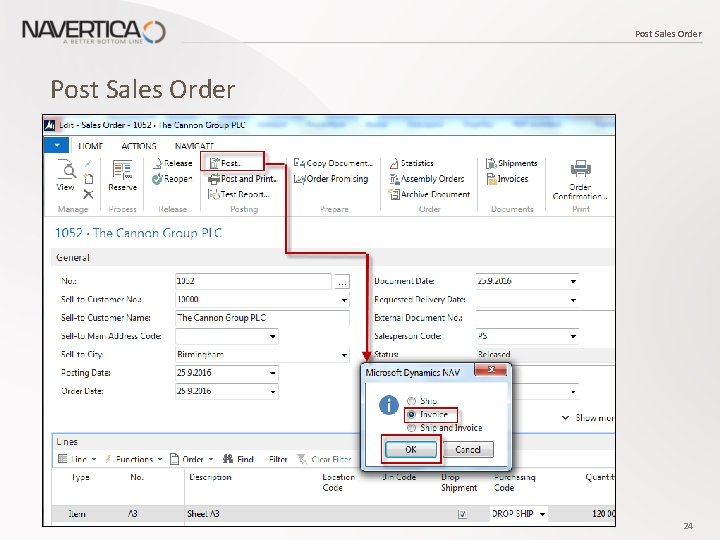Expand Show more fields in General
The image size is (720, 540).
pyautogui.click(x=588, y=417)
